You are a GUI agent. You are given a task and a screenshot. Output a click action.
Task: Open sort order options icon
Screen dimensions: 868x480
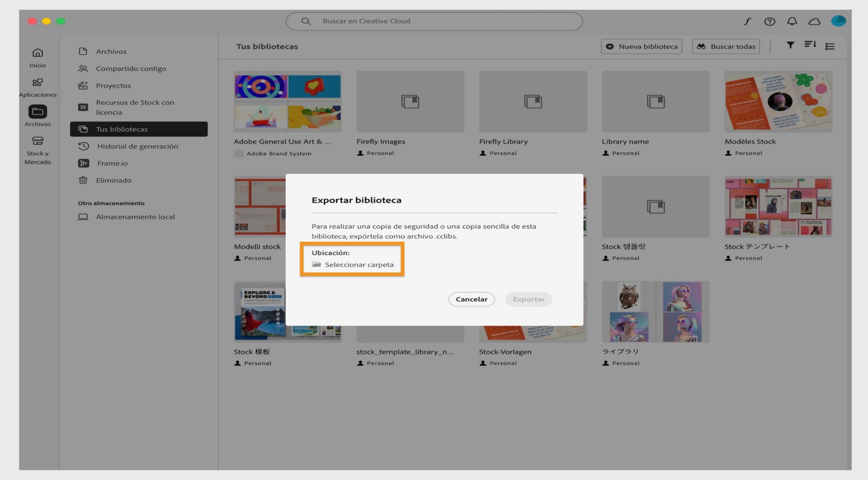coord(810,44)
